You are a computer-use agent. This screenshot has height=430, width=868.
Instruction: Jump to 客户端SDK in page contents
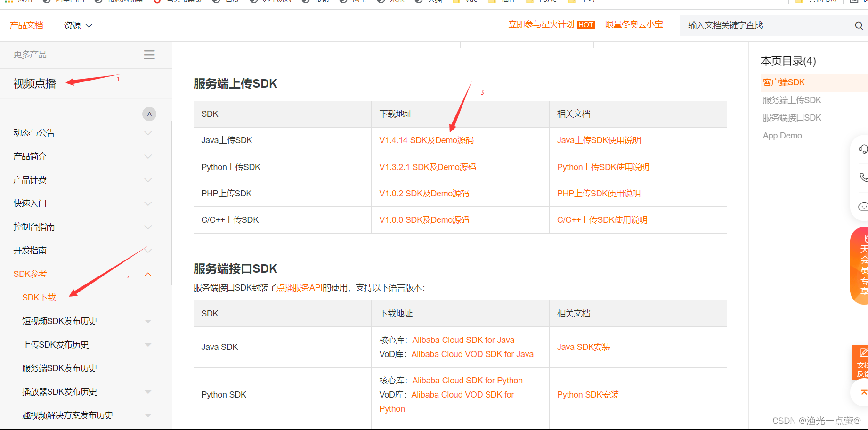tap(784, 82)
